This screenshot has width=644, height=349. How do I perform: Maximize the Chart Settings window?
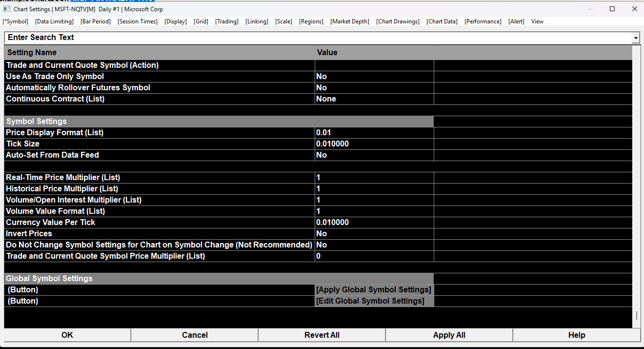[x=612, y=9]
